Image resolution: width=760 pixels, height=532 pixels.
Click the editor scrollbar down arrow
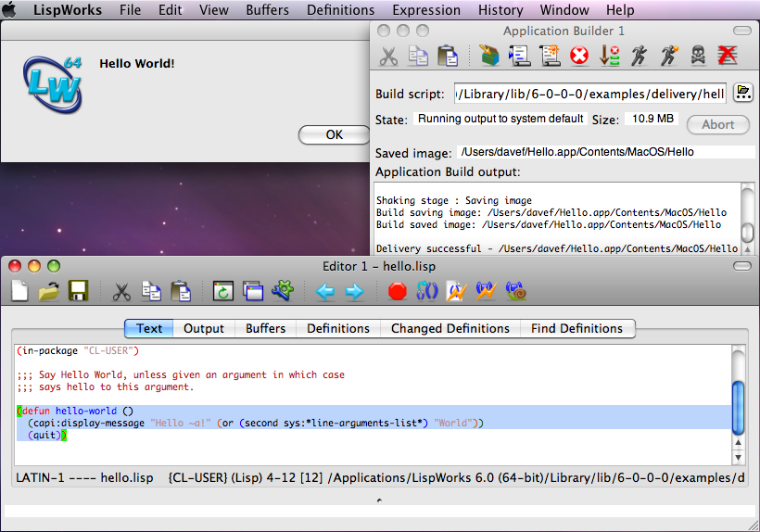tap(738, 457)
